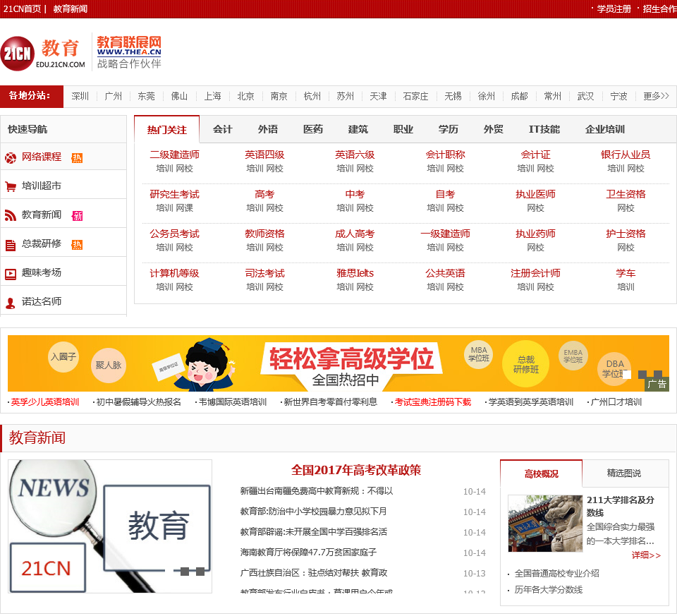
Task: Open 热门关注 tab
Action: [x=166, y=130]
